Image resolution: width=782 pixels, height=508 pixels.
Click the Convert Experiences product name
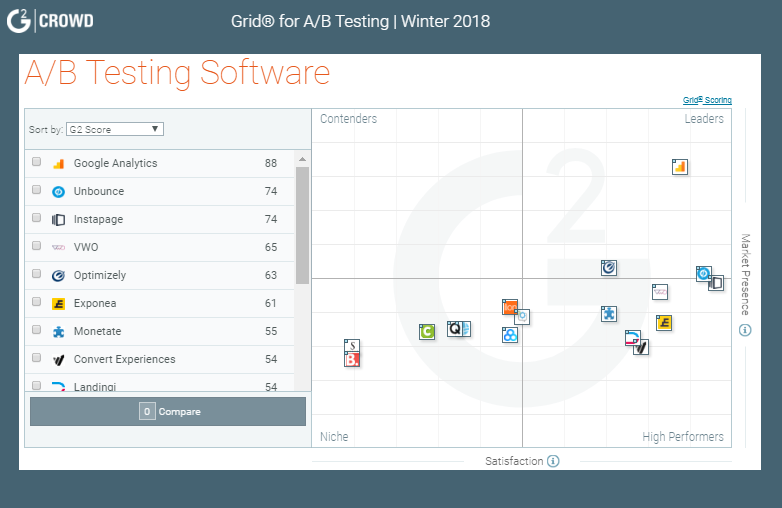tap(125, 359)
